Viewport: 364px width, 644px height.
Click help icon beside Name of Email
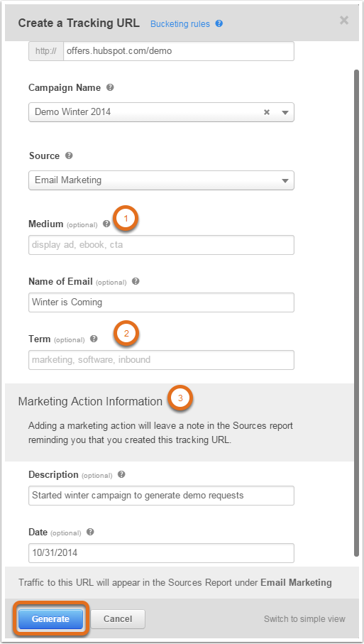click(x=136, y=281)
